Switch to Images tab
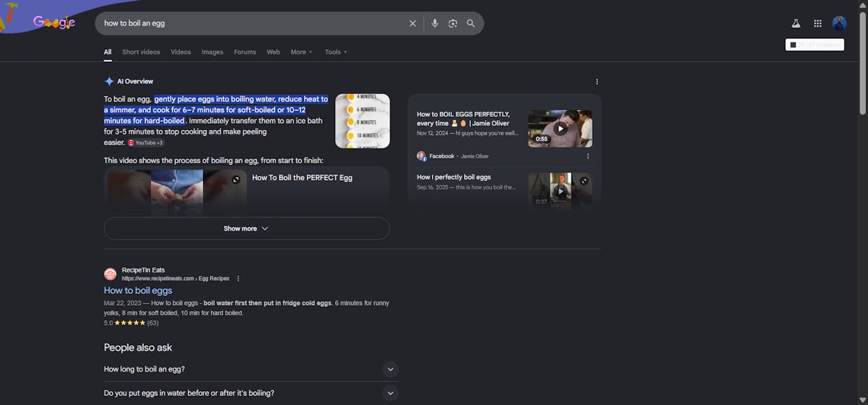 coord(213,52)
